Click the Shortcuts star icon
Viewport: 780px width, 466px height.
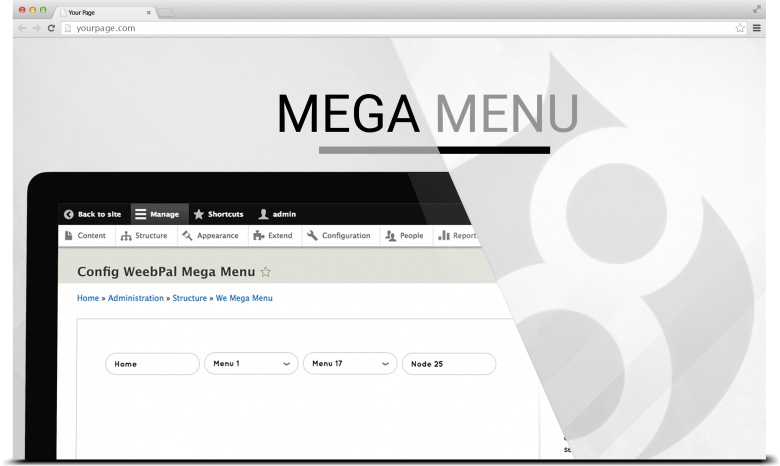coord(199,214)
